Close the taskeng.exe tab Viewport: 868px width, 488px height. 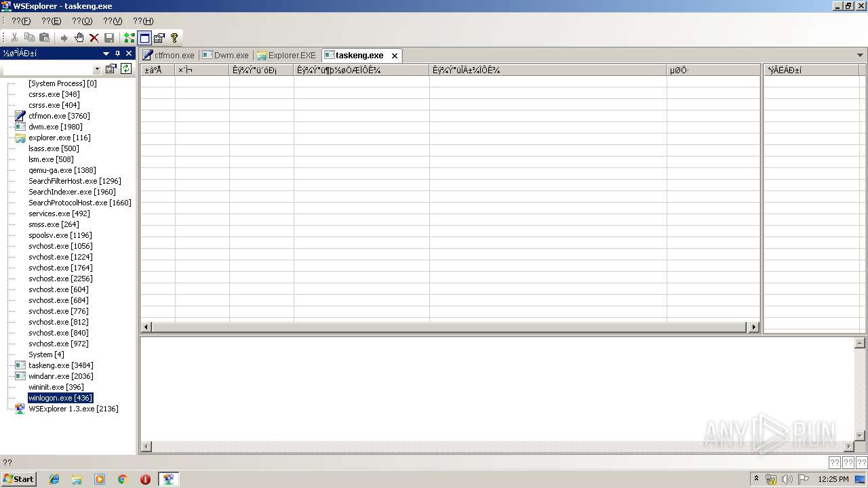click(x=395, y=56)
